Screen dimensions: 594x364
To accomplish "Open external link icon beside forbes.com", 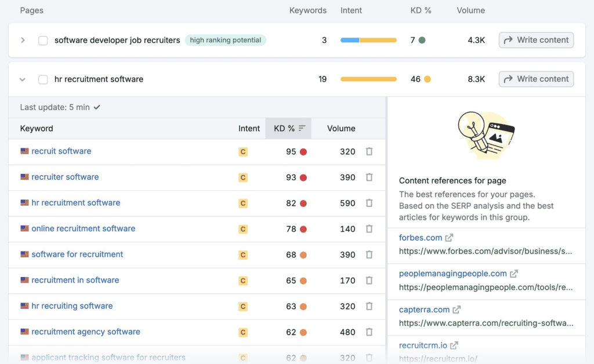I will tap(449, 238).
